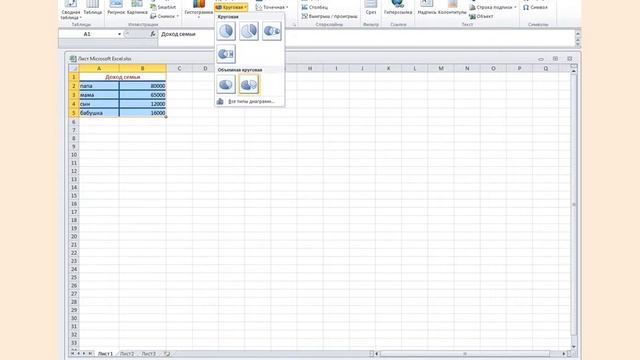
Task: Select the cell with value 12000
Action: pyautogui.click(x=143, y=104)
